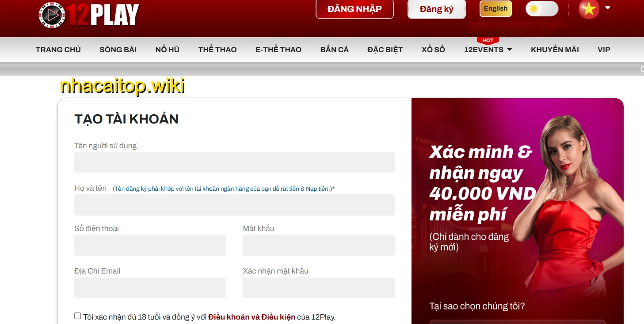Open the ĐẶC BIỆT menu item

click(x=385, y=50)
